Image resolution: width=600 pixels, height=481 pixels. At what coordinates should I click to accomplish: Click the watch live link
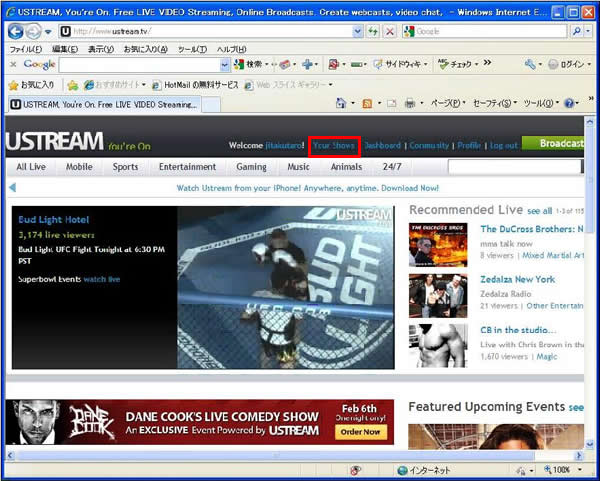[x=102, y=279]
